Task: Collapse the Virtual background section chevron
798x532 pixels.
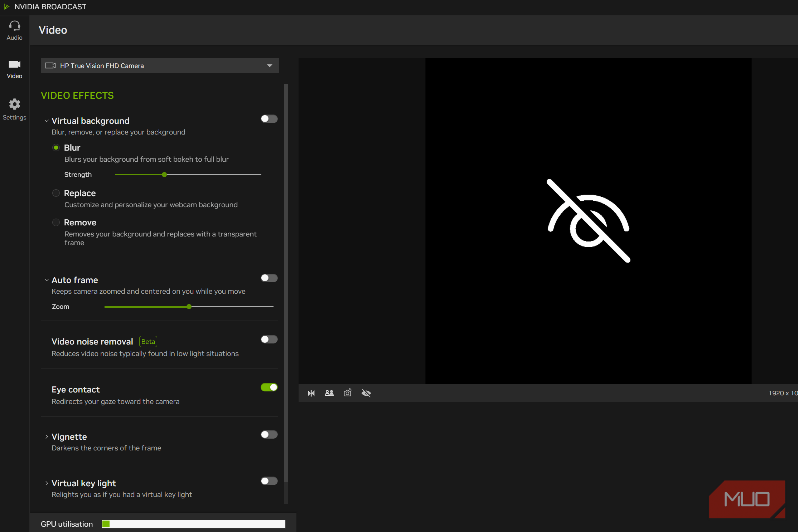Action: pos(47,121)
